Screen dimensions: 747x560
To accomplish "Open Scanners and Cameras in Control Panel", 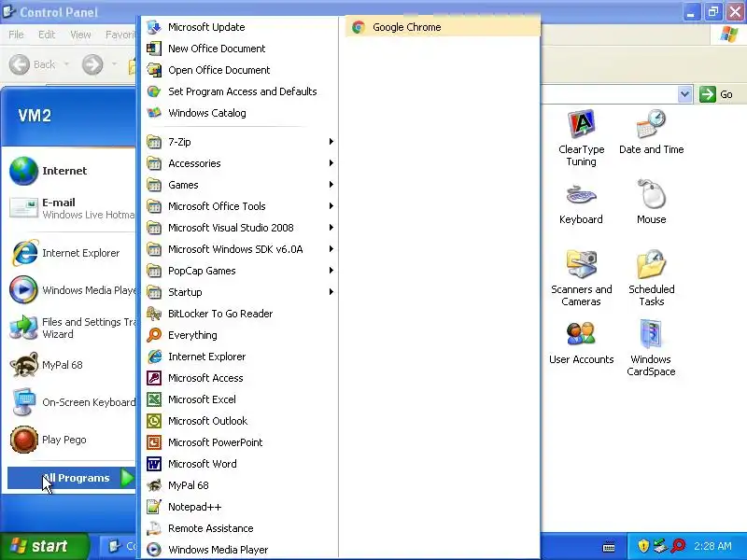I will (x=581, y=278).
